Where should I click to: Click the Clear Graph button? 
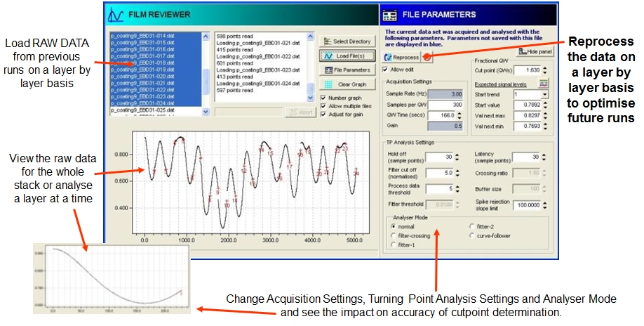click(x=347, y=84)
